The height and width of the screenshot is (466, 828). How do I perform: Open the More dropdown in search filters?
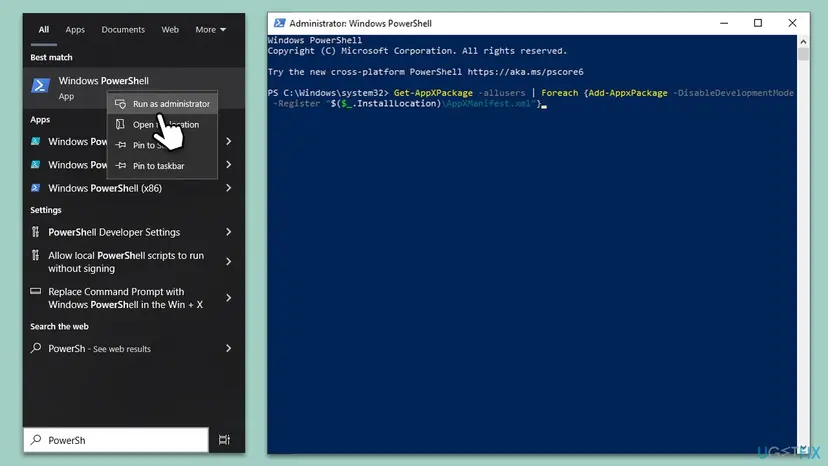[210, 30]
